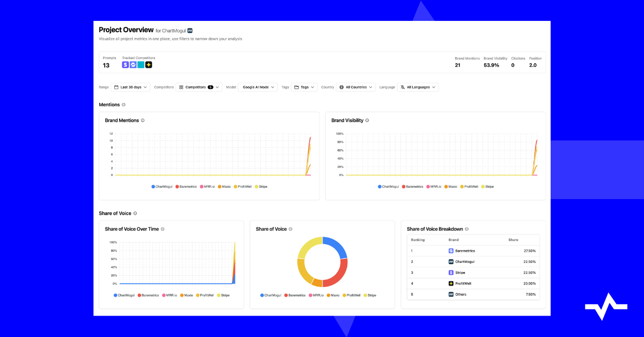Viewport: 644px width, 337px height.
Task: Click the Stripe competitor icon under Tracked Competitors
Action: (126, 65)
